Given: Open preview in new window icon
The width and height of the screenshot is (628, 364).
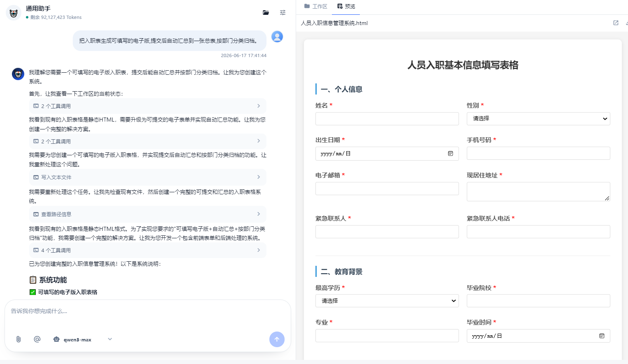Looking at the screenshot, I should click(616, 23).
